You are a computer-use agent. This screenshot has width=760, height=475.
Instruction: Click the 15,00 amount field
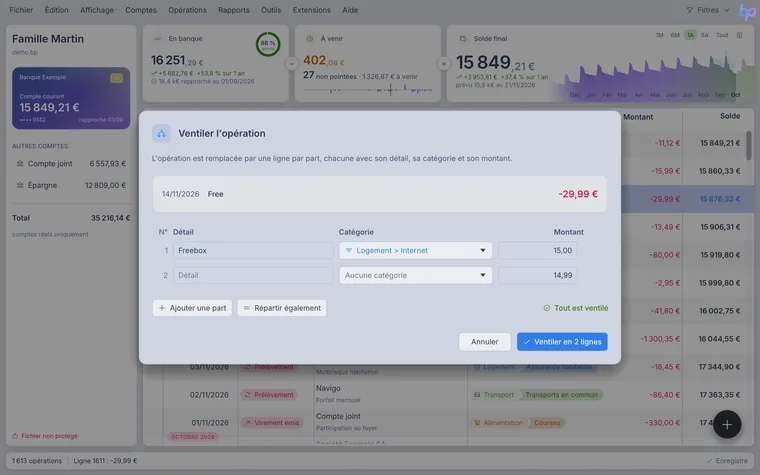click(x=538, y=251)
